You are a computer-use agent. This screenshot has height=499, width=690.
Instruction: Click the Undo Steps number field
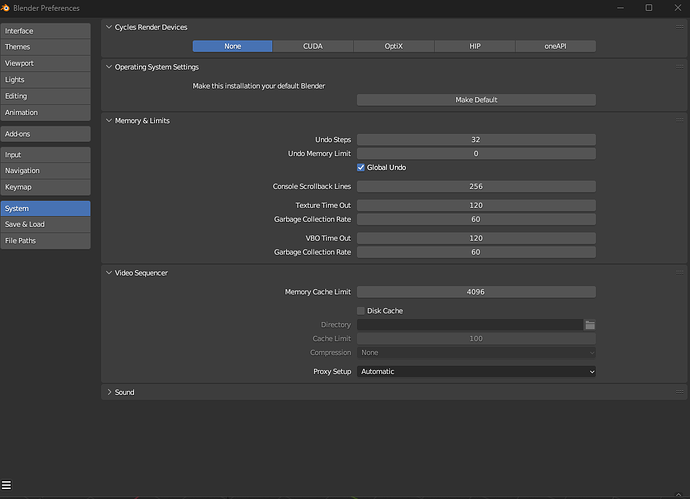tap(476, 140)
